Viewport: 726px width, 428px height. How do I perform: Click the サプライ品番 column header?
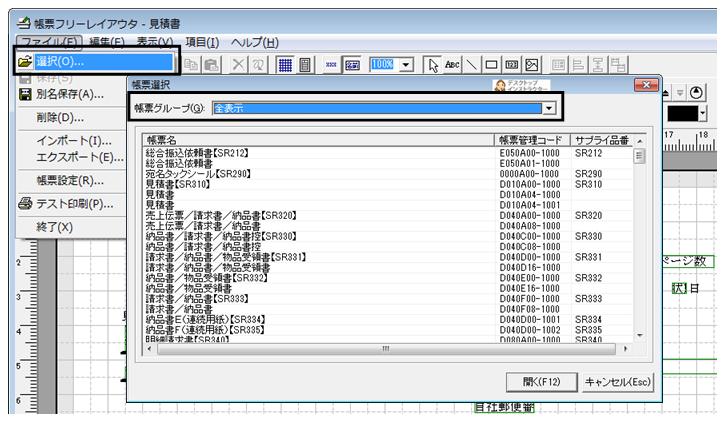601,140
